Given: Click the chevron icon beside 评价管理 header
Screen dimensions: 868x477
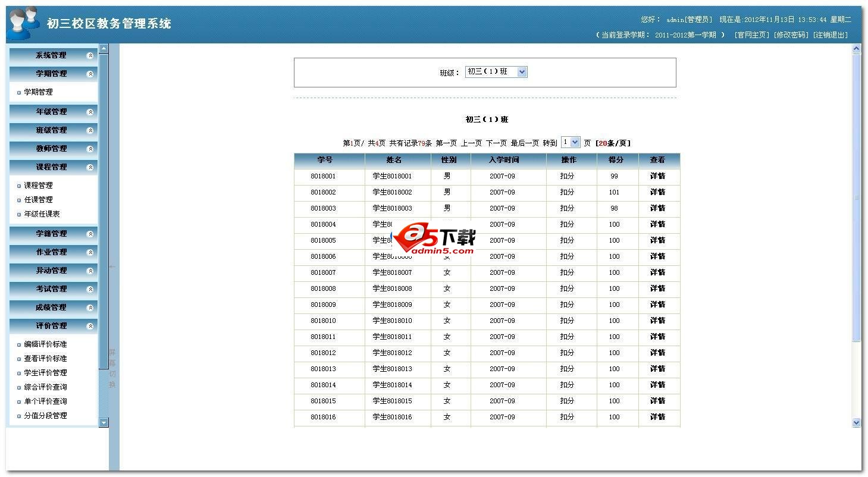Looking at the screenshot, I should [90, 326].
